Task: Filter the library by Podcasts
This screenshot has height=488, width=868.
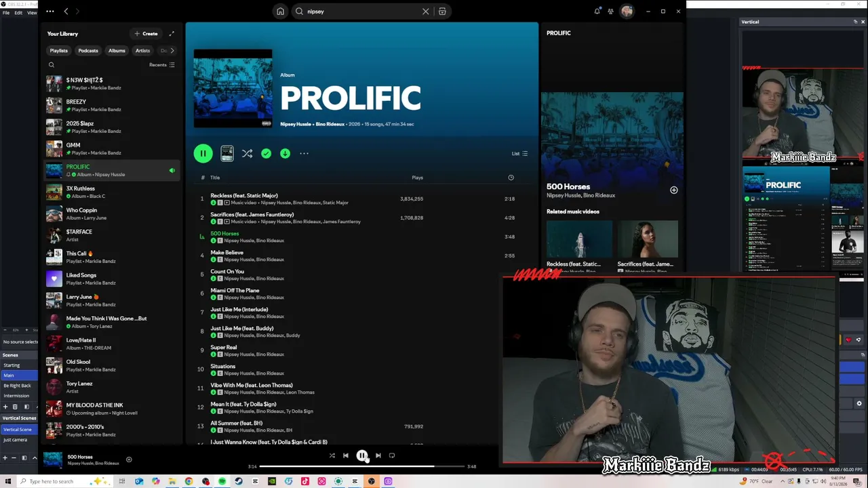Action: click(88, 51)
